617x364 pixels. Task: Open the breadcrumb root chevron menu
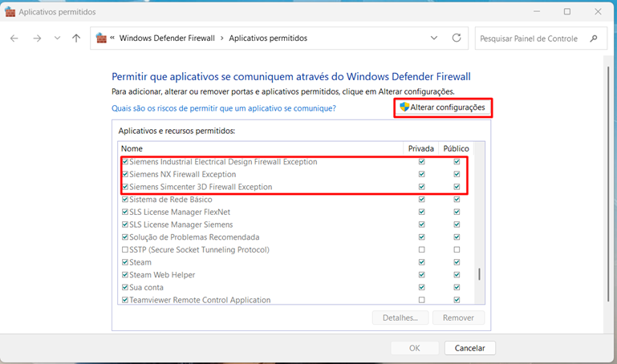click(113, 38)
